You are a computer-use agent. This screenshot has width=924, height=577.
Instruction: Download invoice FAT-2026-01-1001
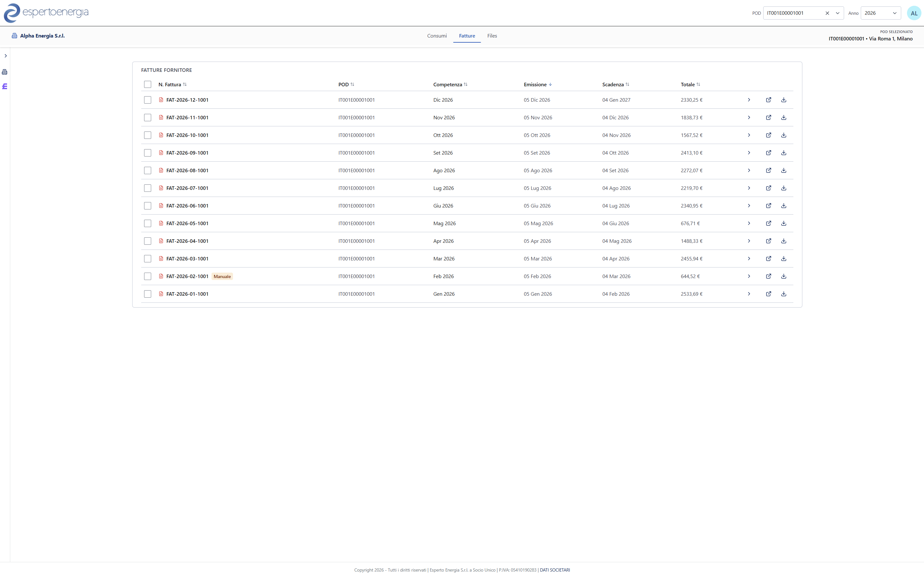(783, 294)
